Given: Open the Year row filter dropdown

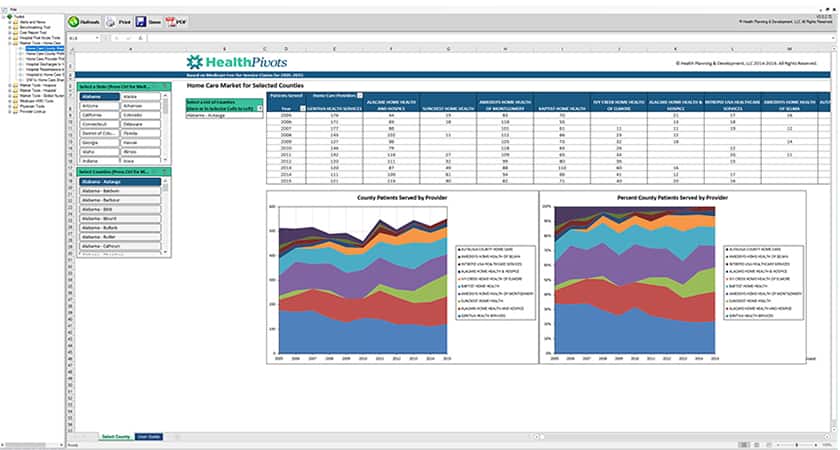Looking at the screenshot, I should coord(303,108).
